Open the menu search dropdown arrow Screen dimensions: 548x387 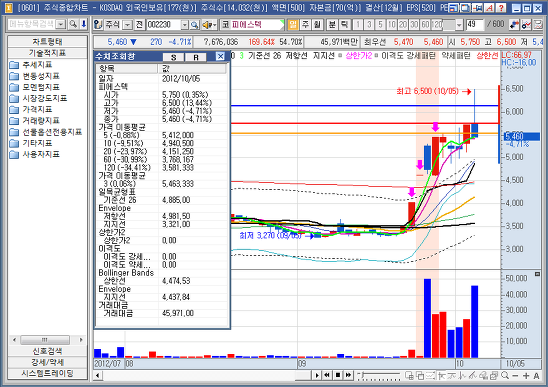61,24
